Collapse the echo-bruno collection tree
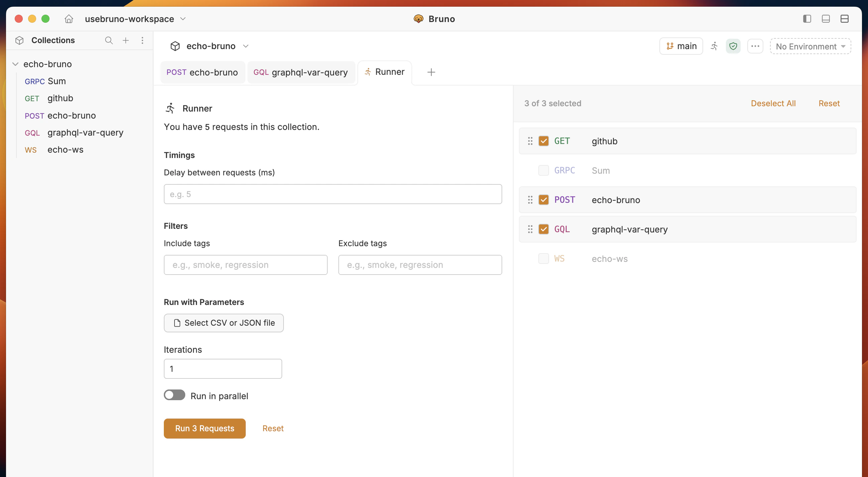 pos(15,64)
